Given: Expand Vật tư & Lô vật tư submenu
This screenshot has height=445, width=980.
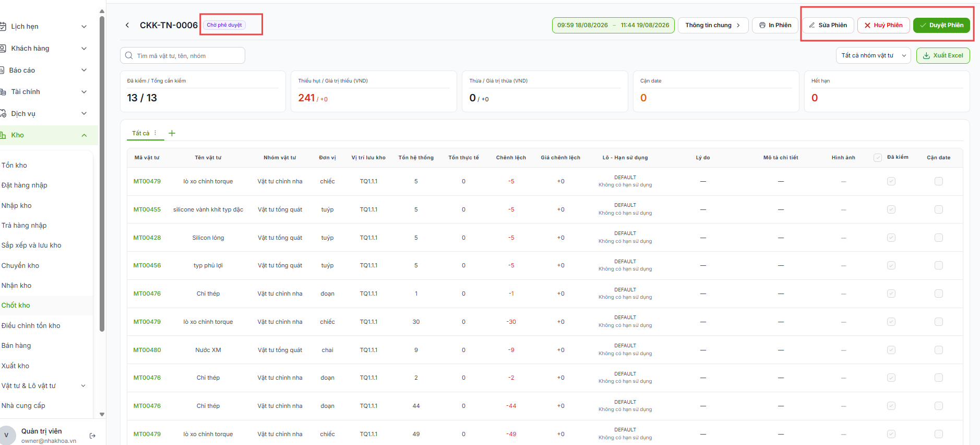Looking at the screenshot, I should coord(83,386).
